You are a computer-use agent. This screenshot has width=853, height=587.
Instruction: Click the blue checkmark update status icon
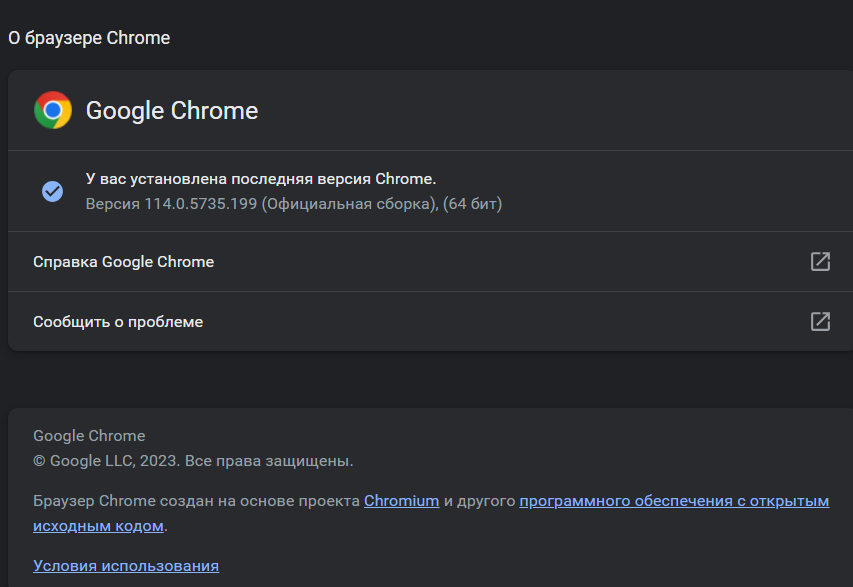(x=52, y=191)
